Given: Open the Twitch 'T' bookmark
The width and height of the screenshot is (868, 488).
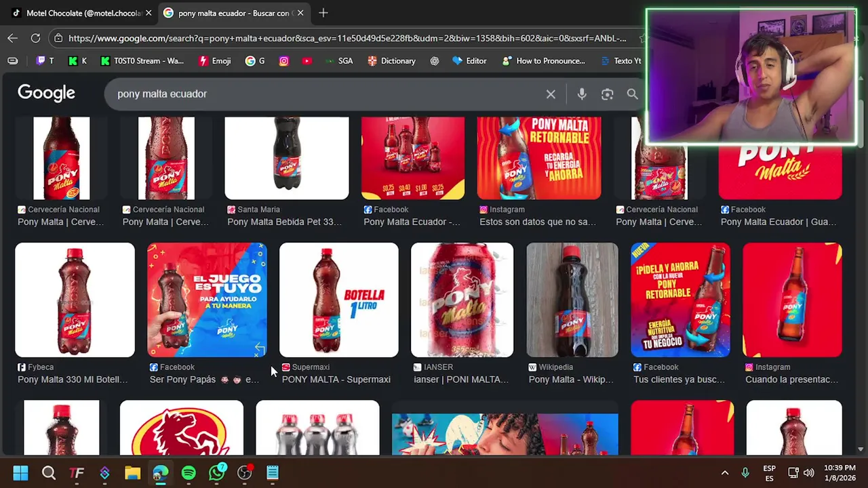Looking at the screenshot, I should (45, 61).
